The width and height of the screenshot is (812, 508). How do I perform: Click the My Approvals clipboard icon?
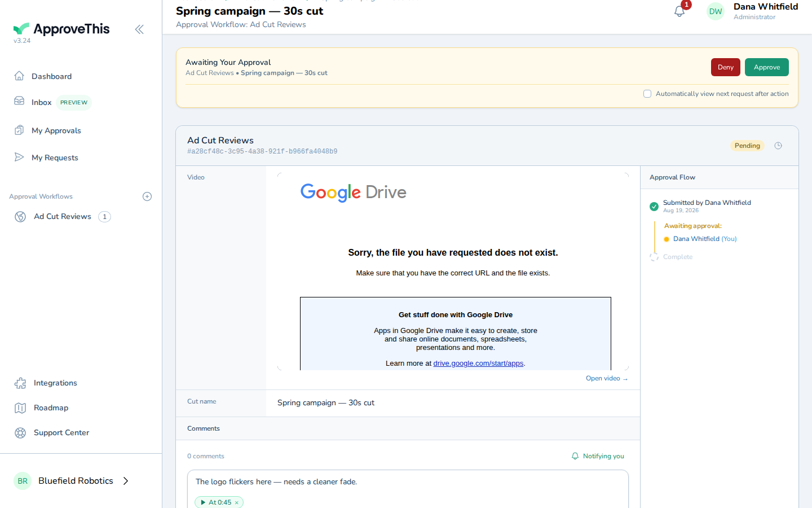(x=19, y=130)
